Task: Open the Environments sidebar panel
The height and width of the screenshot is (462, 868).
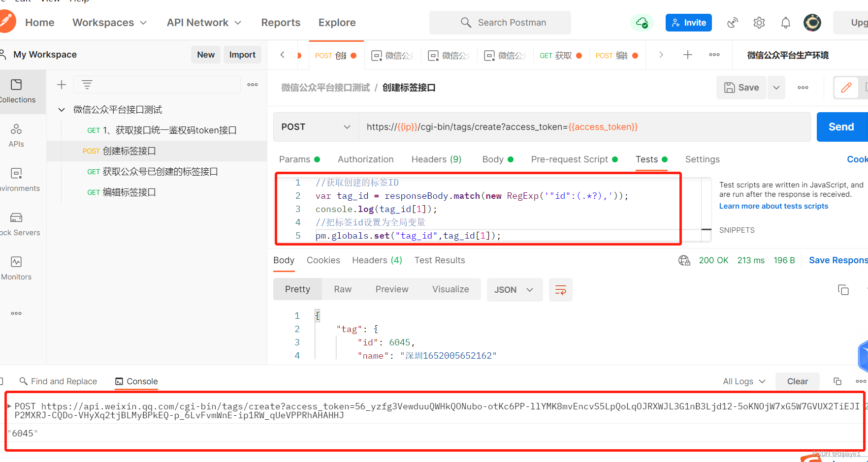Action: point(16,180)
